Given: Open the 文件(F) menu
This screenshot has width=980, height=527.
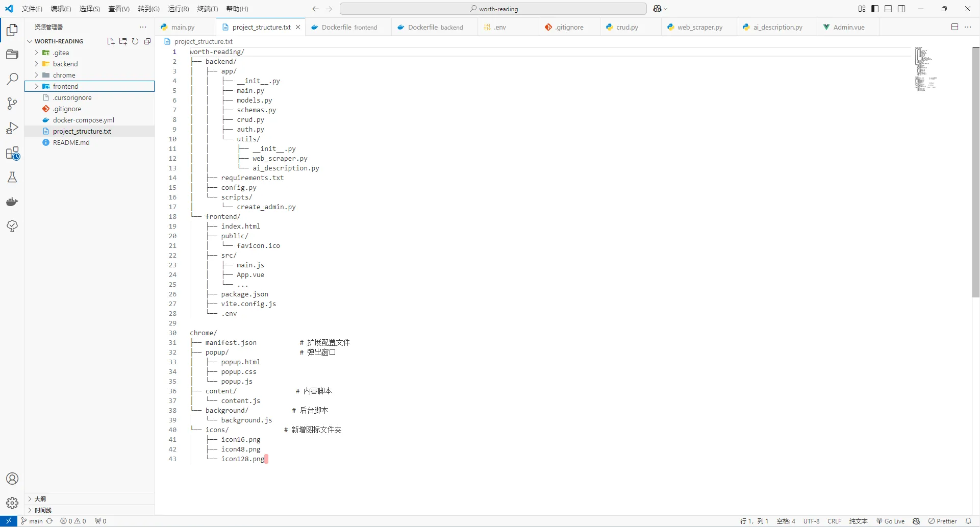Looking at the screenshot, I should [32, 9].
